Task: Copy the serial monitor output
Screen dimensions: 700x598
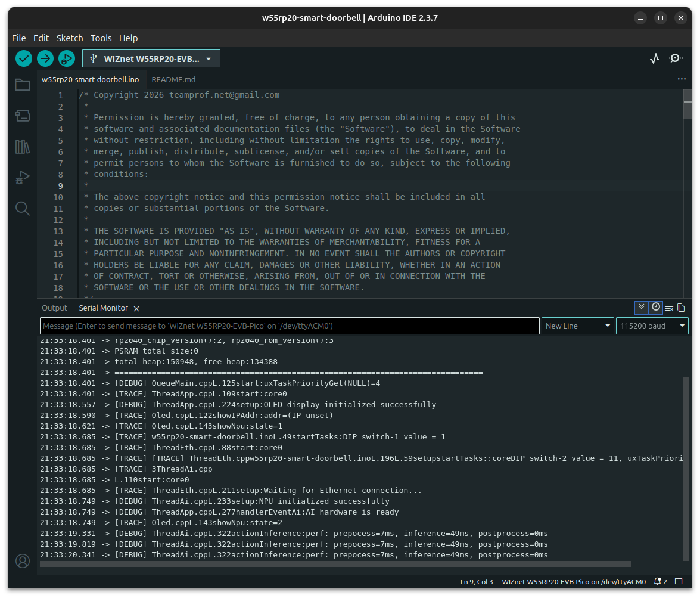Action: coord(681,308)
